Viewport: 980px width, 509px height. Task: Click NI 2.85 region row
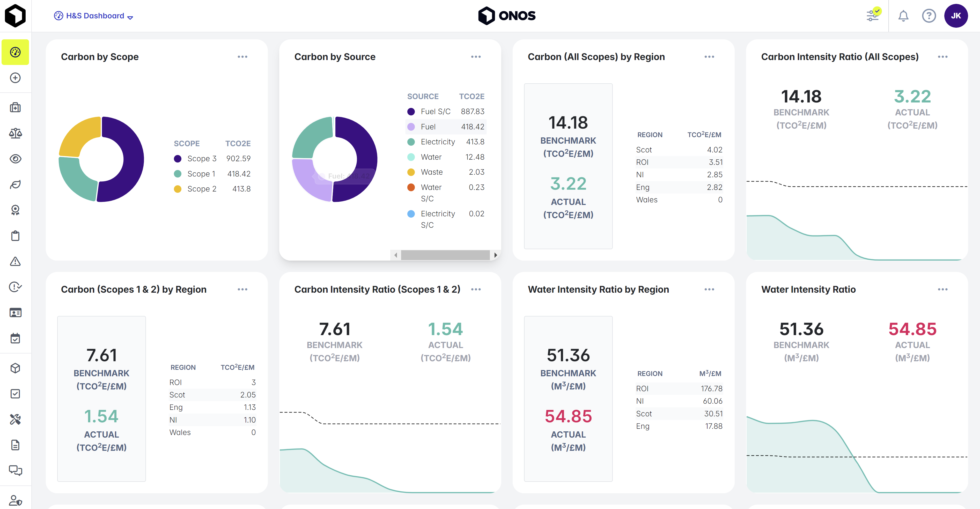(x=679, y=175)
